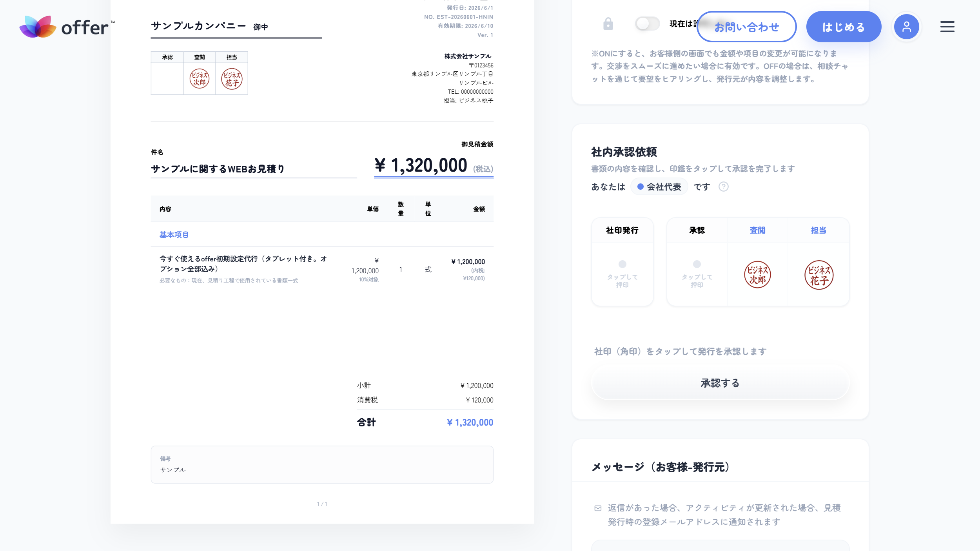Click the 社印発行 header
Viewport: 980px width, 551px height.
[622, 230]
